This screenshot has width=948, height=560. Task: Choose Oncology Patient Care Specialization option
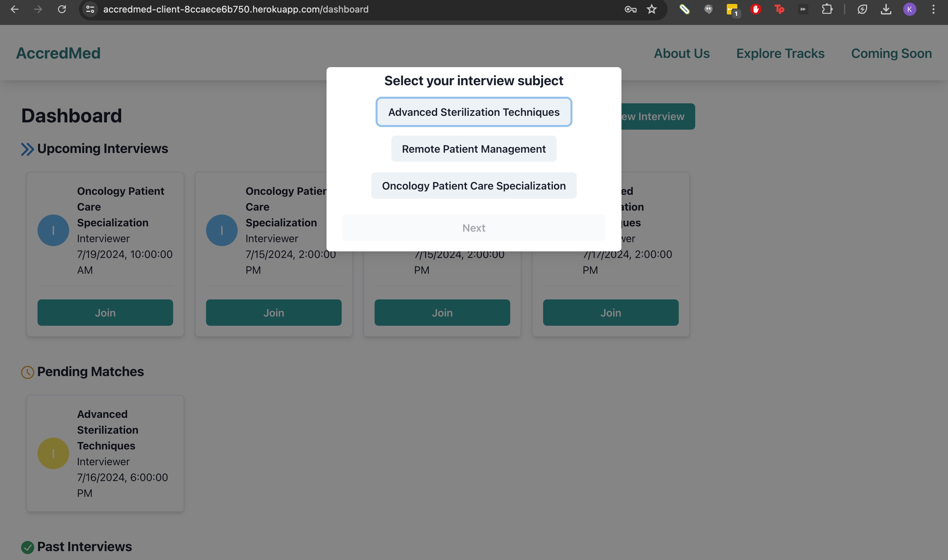(473, 186)
